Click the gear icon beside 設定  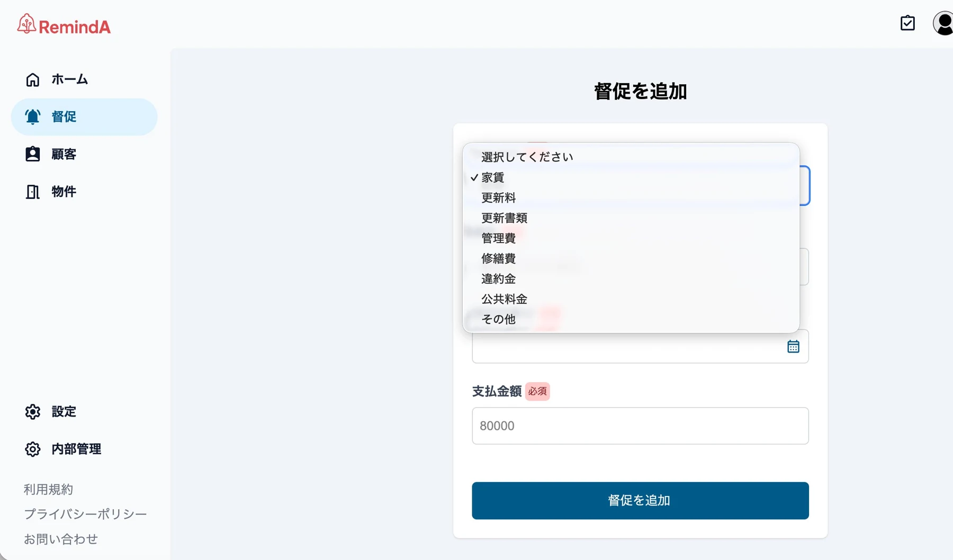(x=33, y=412)
